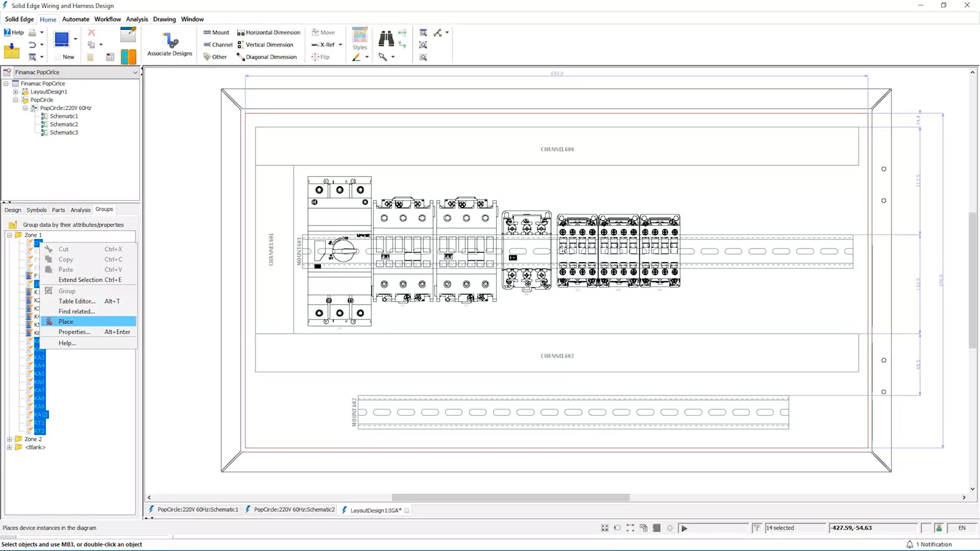Click the select arrow pointer icon
Image resolution: width=980 pixels, height=551 pixels.
click(383, 57)
